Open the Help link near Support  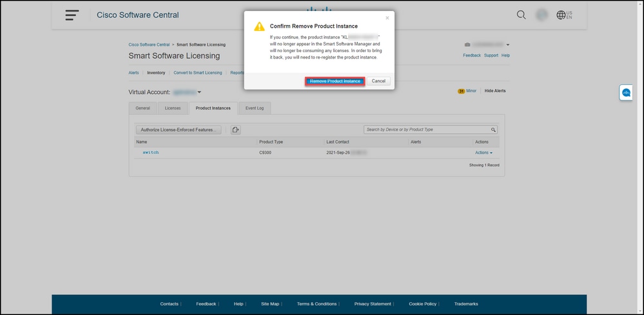(x=505, y=55)
